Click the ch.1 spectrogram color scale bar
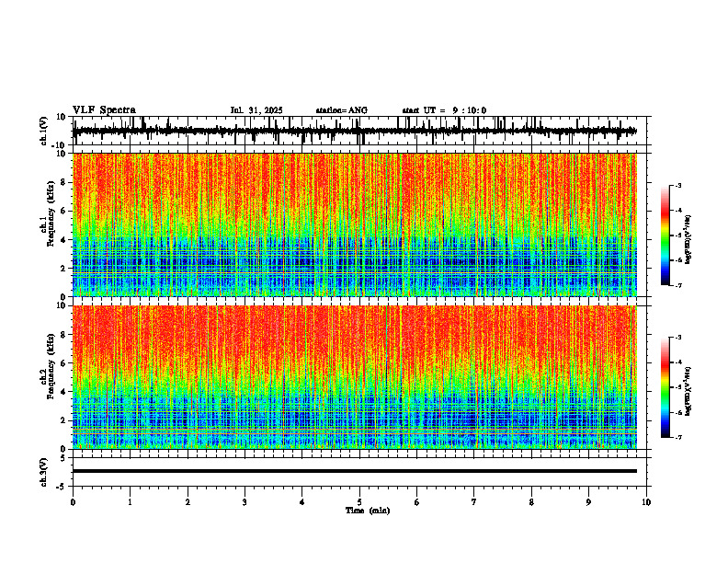728x563 pixels. point(665,236)
